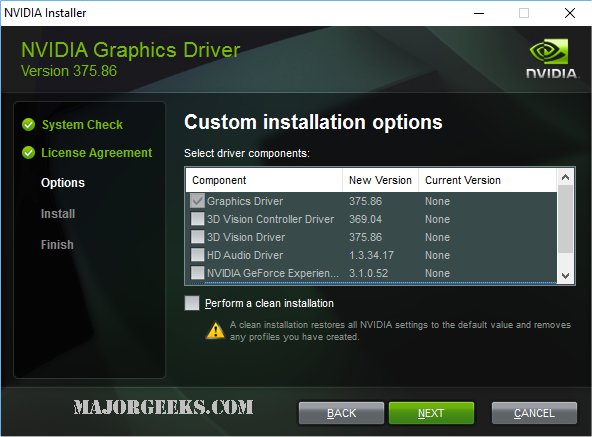This screenshot has width=592, height=437.
Task: Toggle the Graphics Driver checkbox
Action: tap(197, 201)
